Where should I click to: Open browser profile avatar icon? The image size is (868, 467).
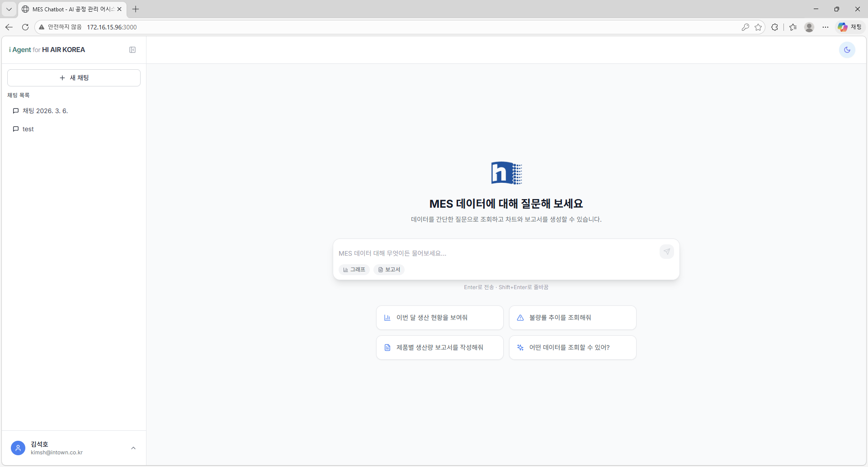[809, 27]
